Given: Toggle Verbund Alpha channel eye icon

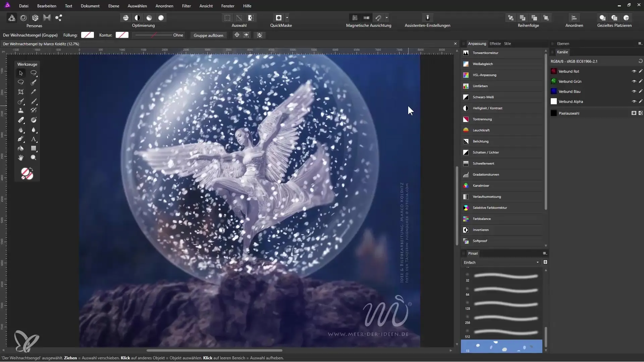Looking at the screenshot, I should [634, 102].
